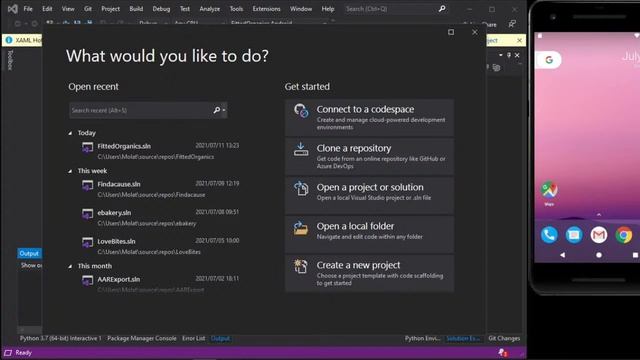
Task: Click Create a new project button
Action: pos(369,273)
